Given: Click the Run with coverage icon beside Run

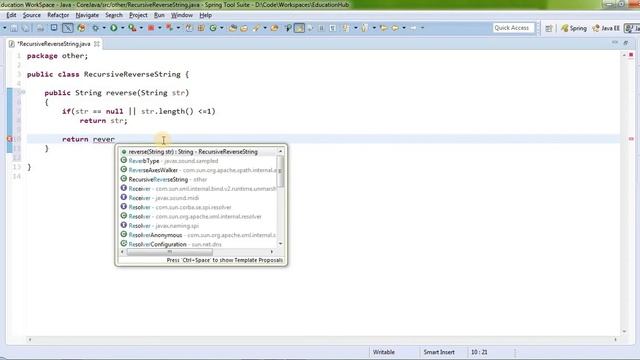Looking at the screenshot, I should click(132, 28).
